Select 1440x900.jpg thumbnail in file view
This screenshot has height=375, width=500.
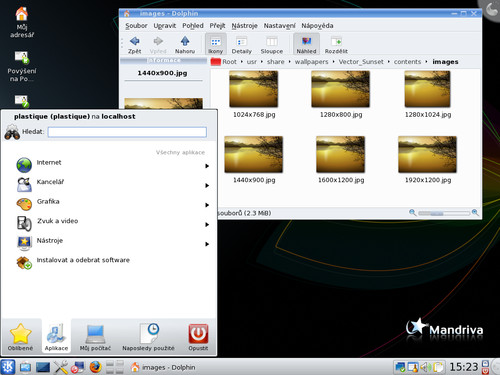pos(253,154)
